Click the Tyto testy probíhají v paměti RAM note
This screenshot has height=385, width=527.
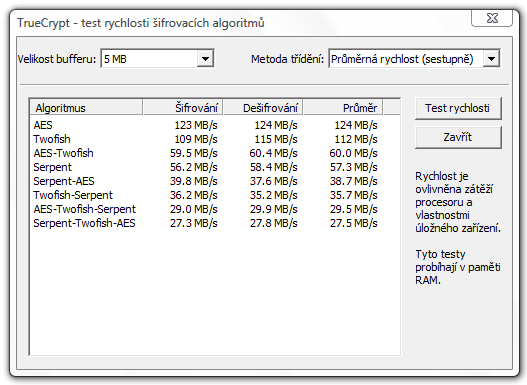tap(458, 267)
